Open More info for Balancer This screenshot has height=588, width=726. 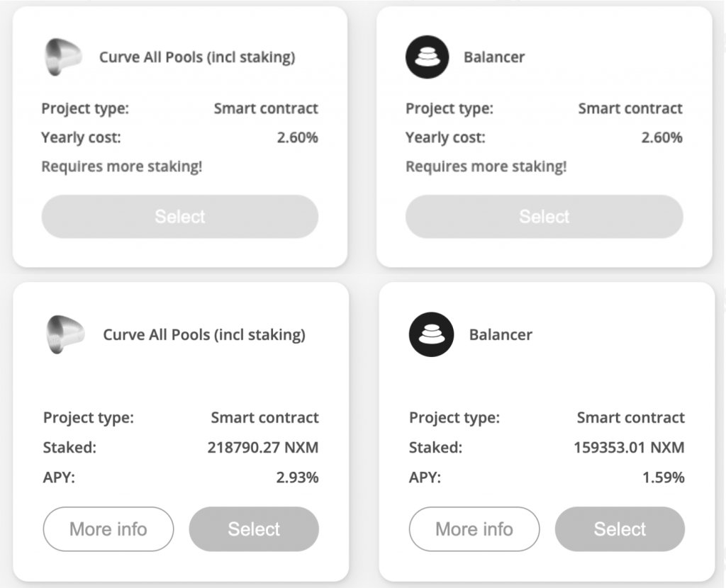point(474,529)
